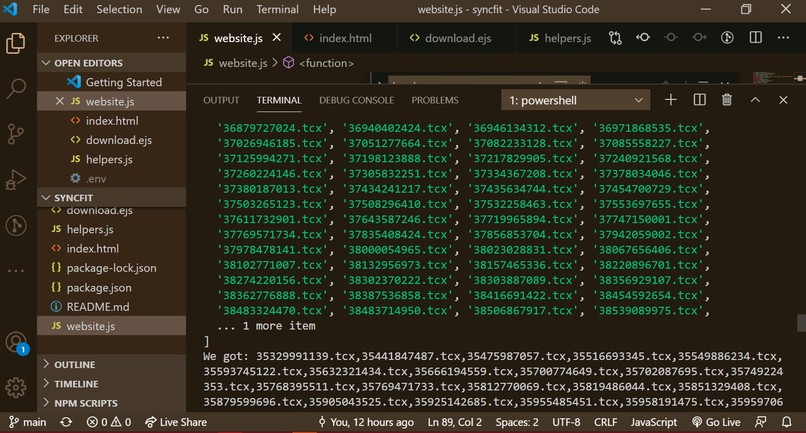806x433 pixels.
Task: Open the Help menu
Action: [324, 9]
